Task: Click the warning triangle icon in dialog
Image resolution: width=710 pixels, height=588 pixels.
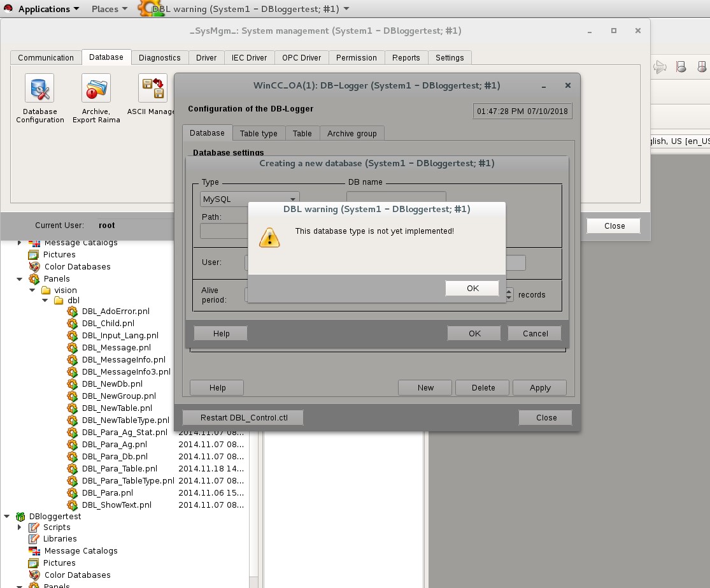Action: click(x=269, y=238)
